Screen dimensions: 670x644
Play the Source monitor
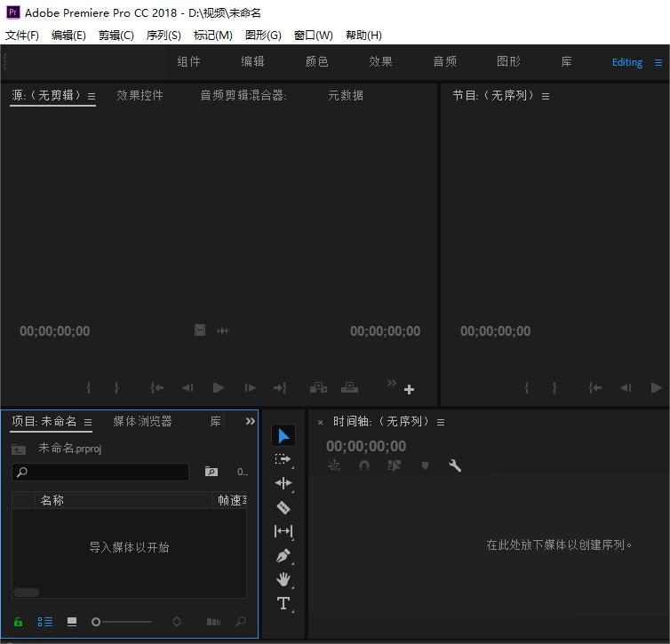(219, 388)
